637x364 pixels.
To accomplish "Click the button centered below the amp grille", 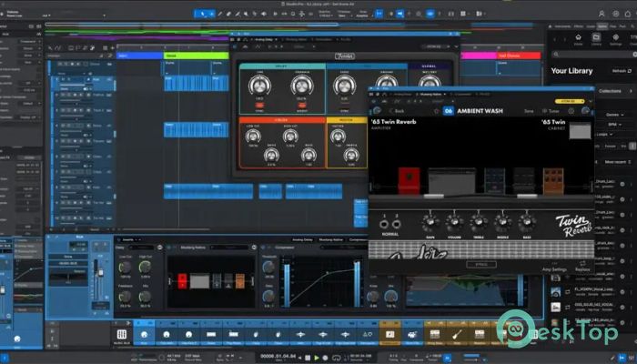I will (481, 265).
